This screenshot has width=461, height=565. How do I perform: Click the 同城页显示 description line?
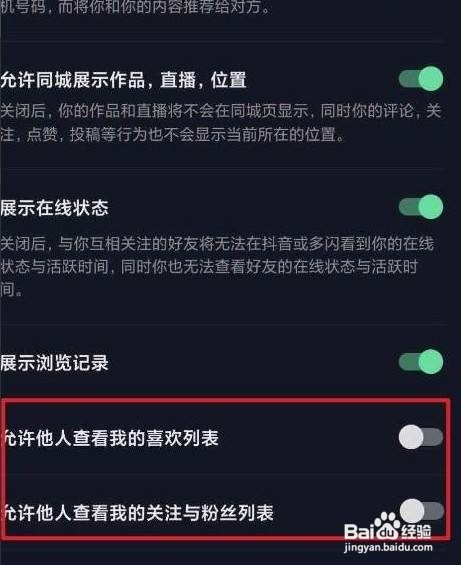pyautogui.click(x=221, y=111)
